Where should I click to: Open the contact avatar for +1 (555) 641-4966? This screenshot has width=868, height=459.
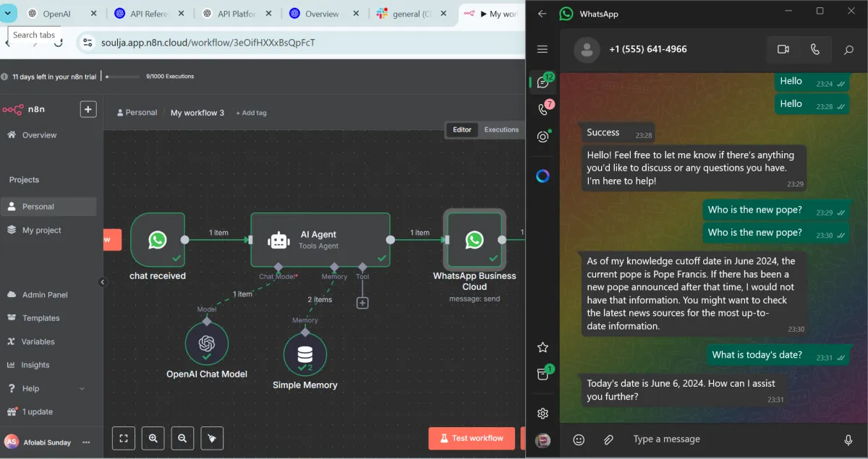pos(587,49)
